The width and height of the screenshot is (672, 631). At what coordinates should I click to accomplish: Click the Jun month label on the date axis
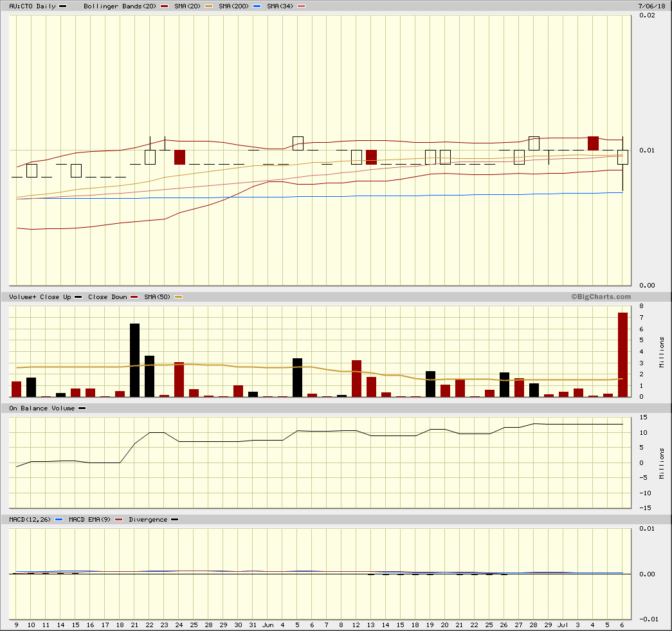coord(268,625)
